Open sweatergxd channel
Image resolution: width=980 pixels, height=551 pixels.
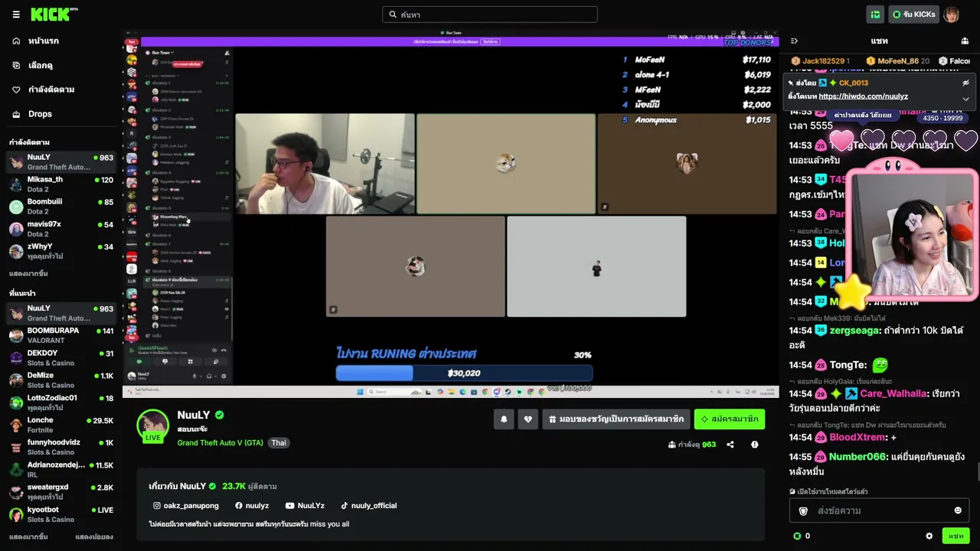[x=61, y=491]
